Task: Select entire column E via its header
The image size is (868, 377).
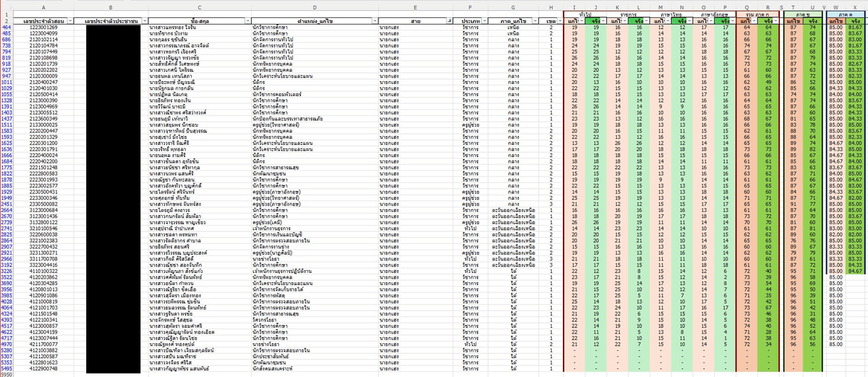Action: pyautogui.click(x=415, y=8)
